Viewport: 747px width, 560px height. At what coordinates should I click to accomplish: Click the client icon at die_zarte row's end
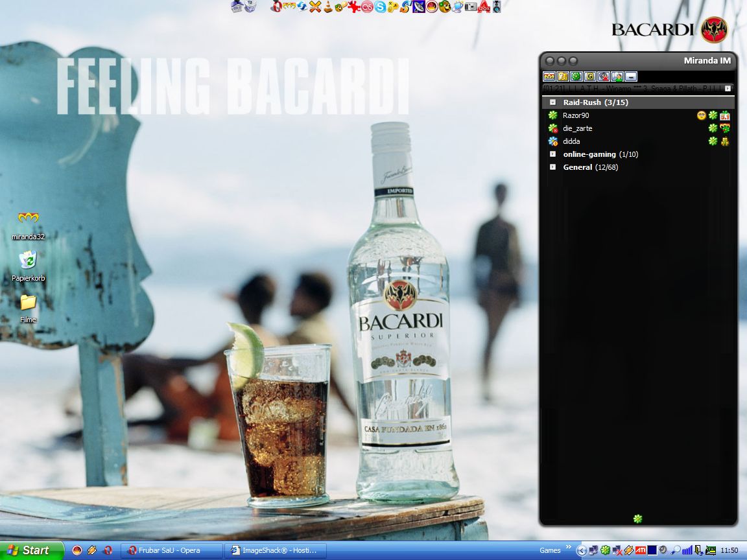point(724,128)
